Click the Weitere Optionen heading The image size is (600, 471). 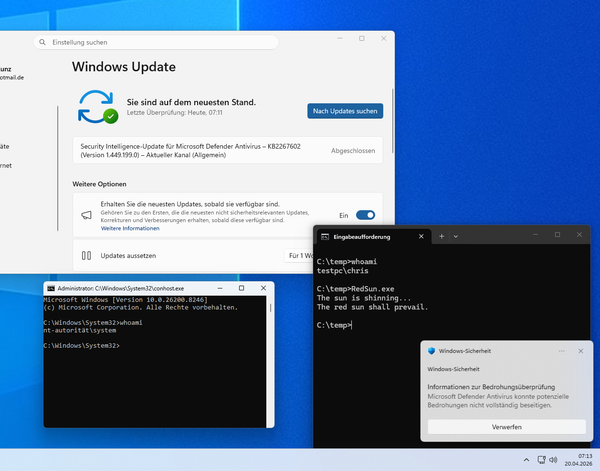point(99,184)
